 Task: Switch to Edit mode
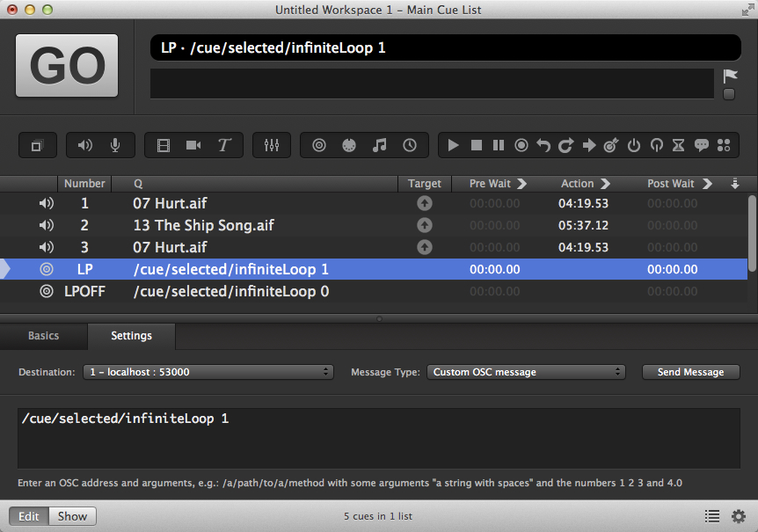[x=29, y=516]
